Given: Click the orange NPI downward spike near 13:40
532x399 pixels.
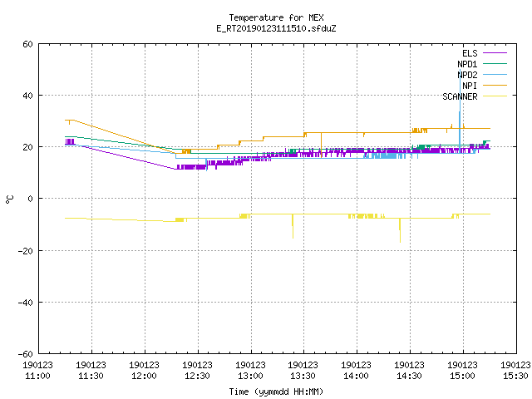Looking at the screenshot, I should click(x=322, y=145).
